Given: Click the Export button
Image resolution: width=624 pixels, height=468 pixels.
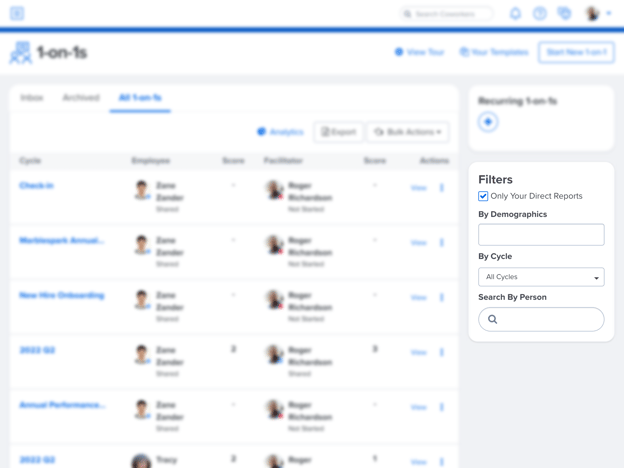Looking at the screenshot, I should [x=339, y=132].
